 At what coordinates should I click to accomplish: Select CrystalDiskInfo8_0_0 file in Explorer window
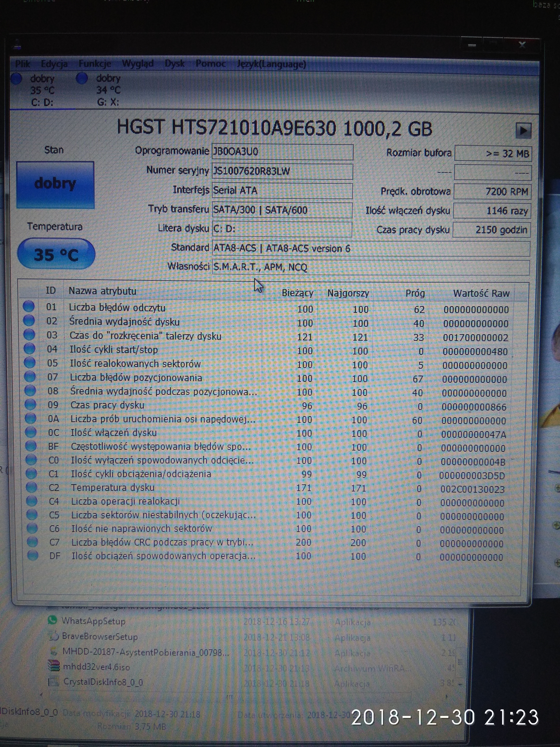[103, 682]
